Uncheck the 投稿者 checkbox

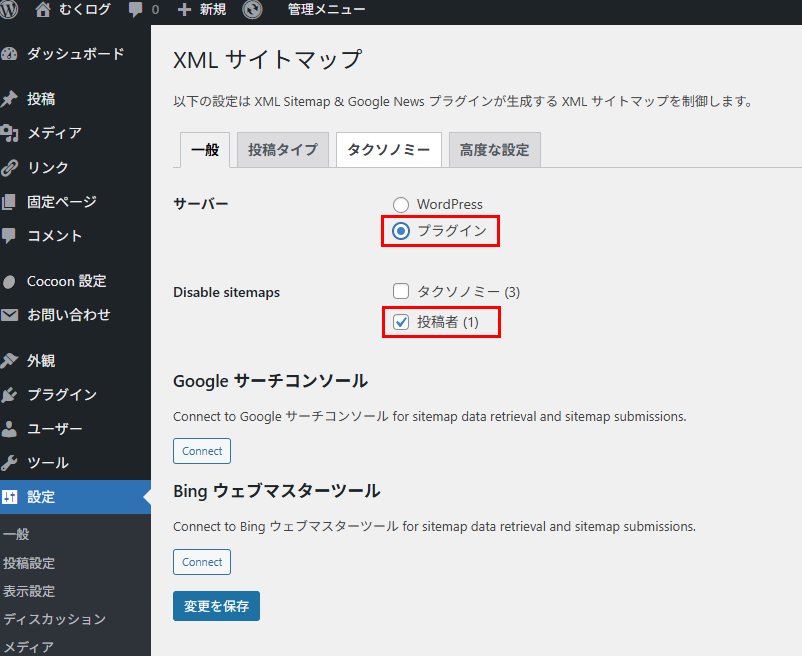[x=401, y=322]
